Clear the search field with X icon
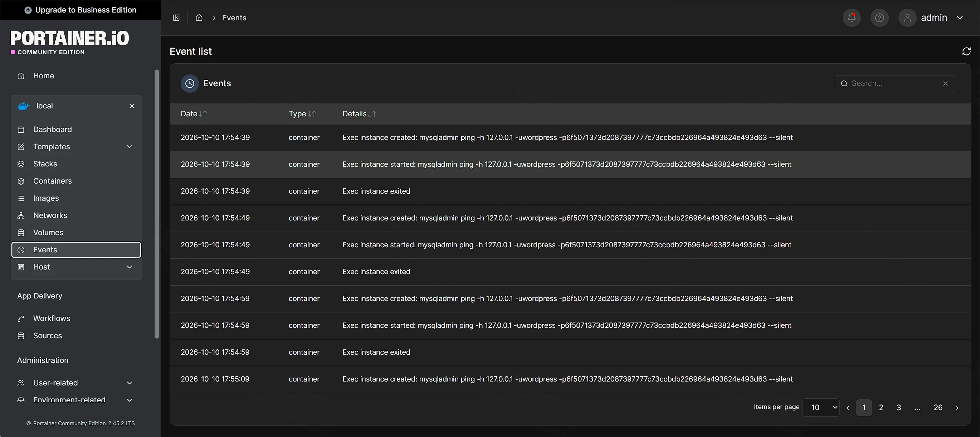This screenshot has height=437, width=980. tap(945, 83)
